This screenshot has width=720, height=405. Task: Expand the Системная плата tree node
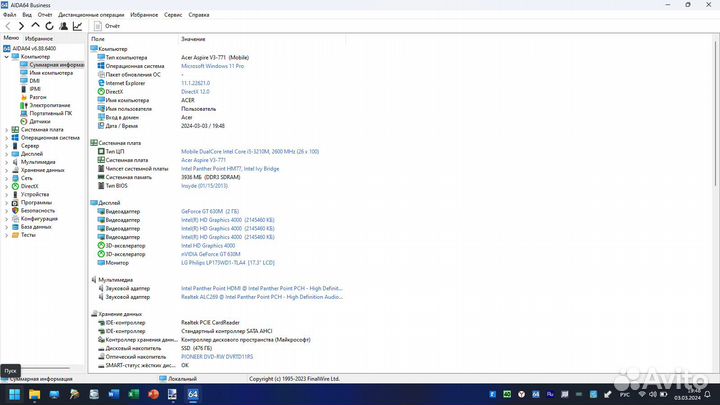pos(6,130)
